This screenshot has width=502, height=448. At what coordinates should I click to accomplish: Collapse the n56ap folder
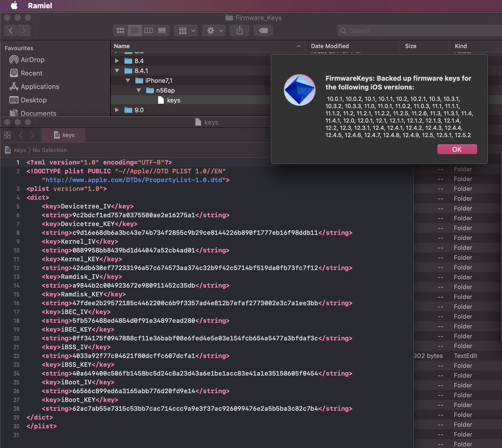(x=139, y=90)
